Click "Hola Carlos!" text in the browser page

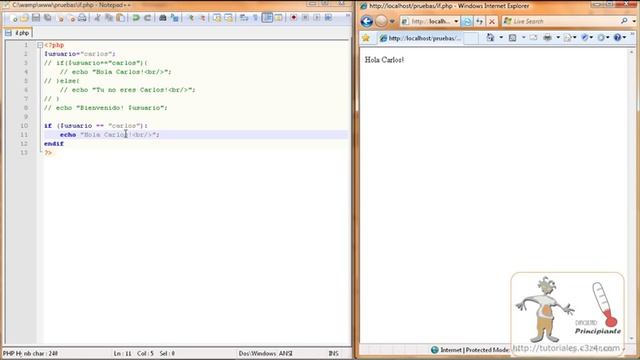click(384, 60)
